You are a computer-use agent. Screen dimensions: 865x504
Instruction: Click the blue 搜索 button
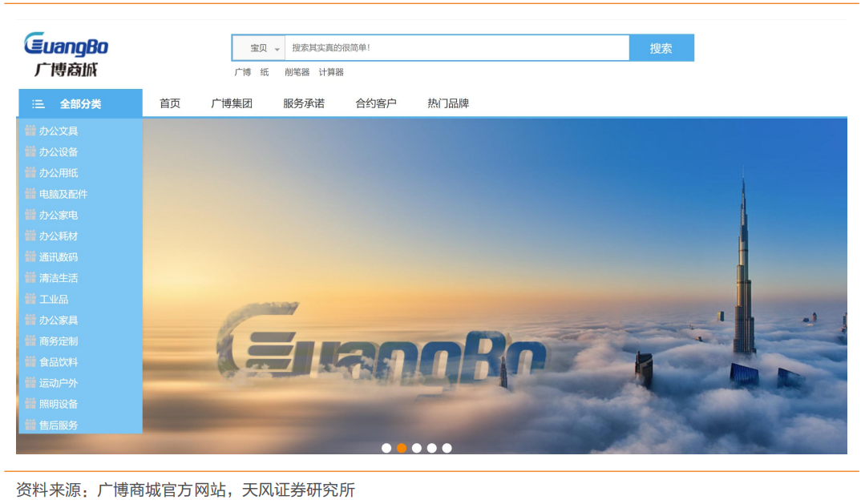[661, 48]
